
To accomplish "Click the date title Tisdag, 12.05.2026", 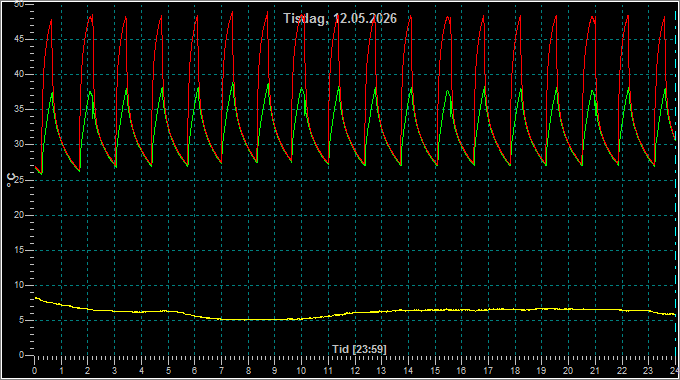I will (x=340, y=18).
